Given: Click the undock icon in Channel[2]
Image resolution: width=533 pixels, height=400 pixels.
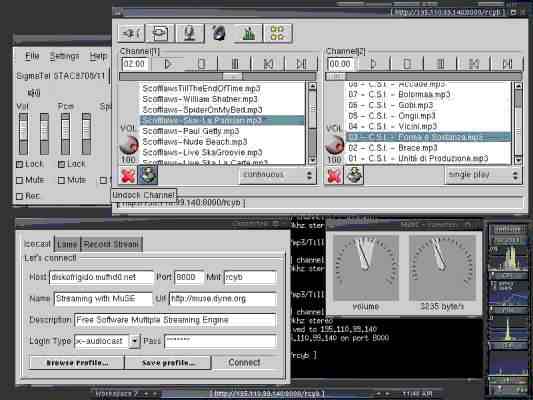Looking at the screenshot, I should tap(354, 175).
